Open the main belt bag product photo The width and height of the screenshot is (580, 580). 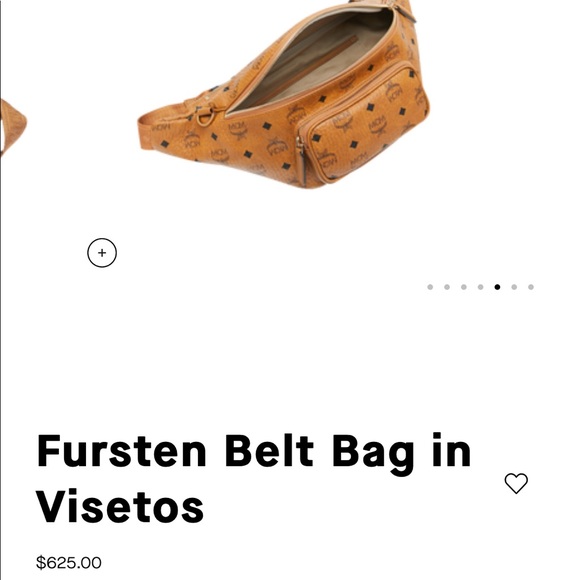point(284,94)
